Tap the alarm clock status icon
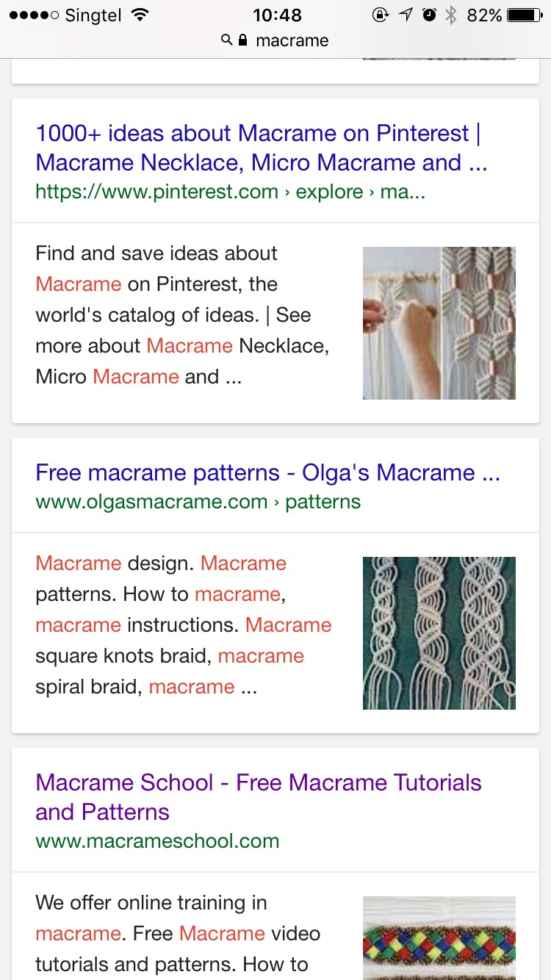551x980 pixels. tap(430, 15)
